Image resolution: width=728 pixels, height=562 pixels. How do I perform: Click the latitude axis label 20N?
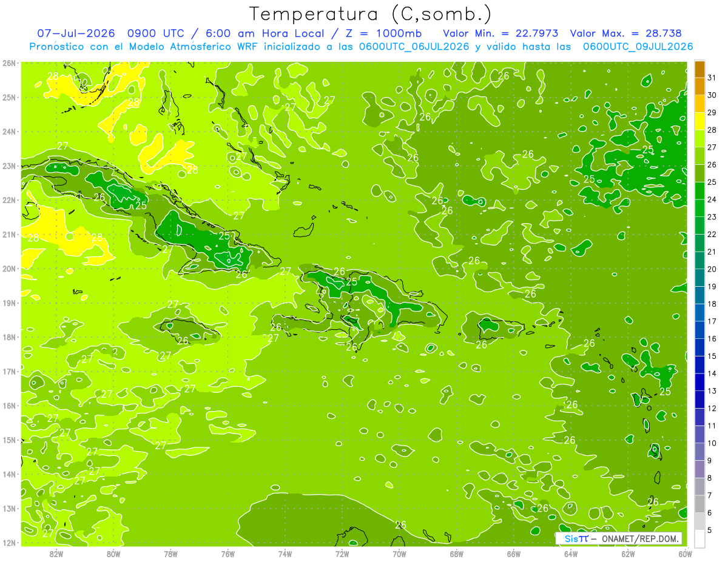pos(9,269)
